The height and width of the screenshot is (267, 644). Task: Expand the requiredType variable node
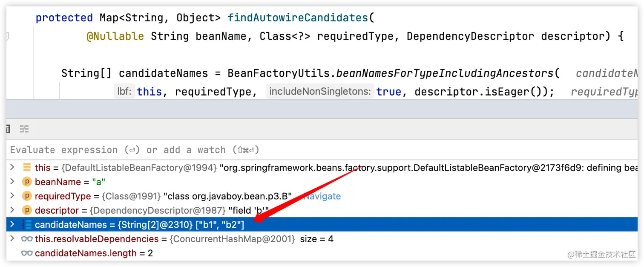point(12,196)
